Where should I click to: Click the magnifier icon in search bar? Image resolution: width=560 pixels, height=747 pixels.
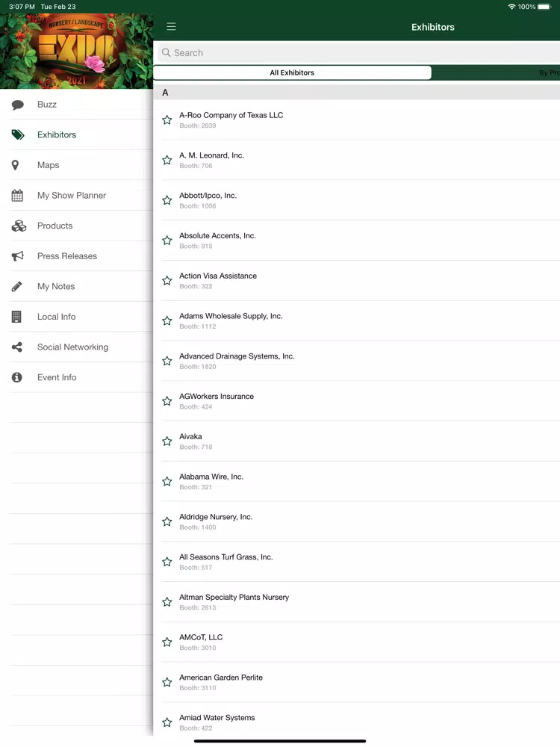(x=166, y=52)
